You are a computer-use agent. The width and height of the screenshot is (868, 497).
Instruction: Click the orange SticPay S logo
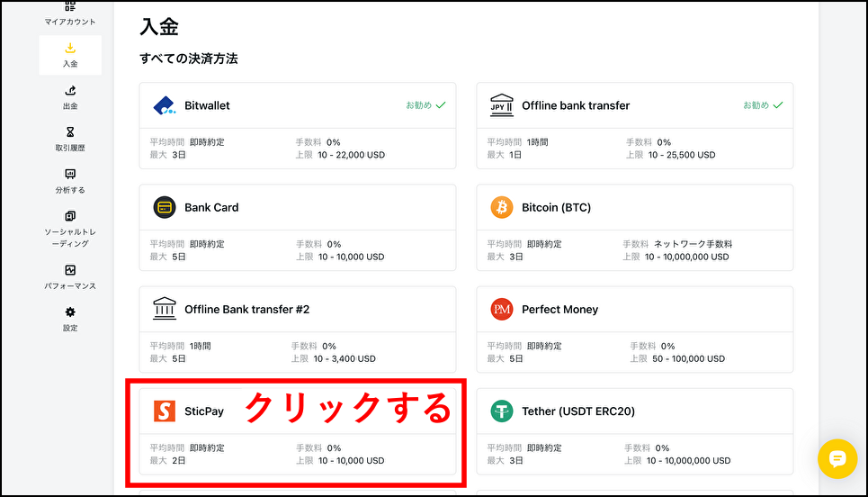pos(165,411)
